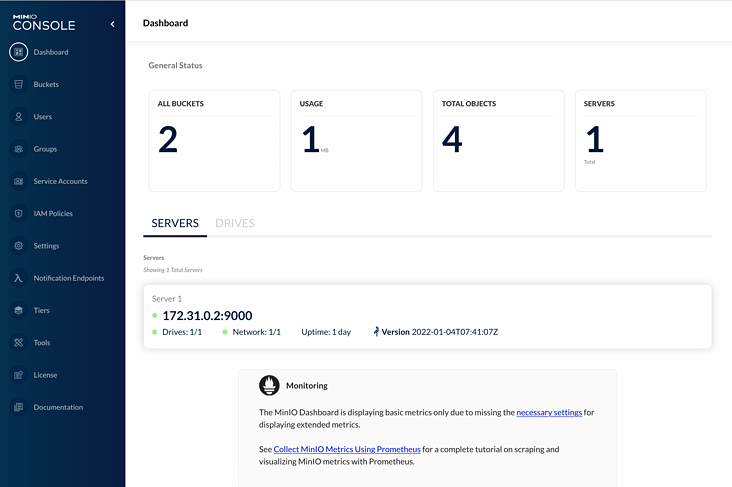Click the IAM Policies shield icon
Viewport: 732px width, 487px height.
18,213
